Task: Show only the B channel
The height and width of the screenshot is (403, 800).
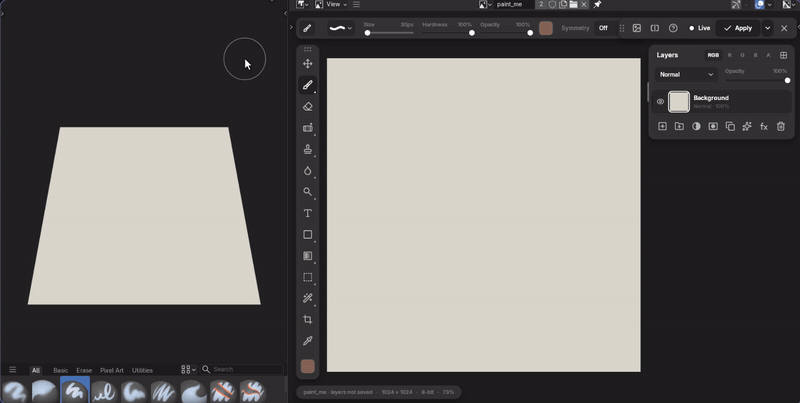Action: (x=756, y=55)
